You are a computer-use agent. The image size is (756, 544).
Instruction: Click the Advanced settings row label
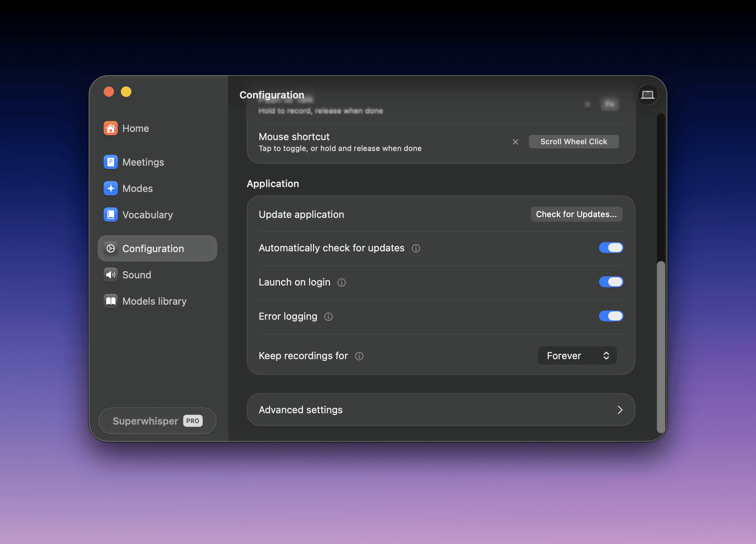click(301, 410)
